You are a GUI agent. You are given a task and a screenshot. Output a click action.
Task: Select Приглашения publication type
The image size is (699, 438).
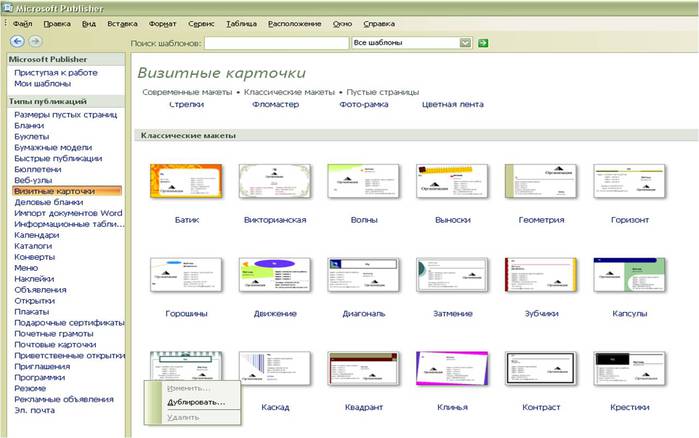tap(42, 367)
